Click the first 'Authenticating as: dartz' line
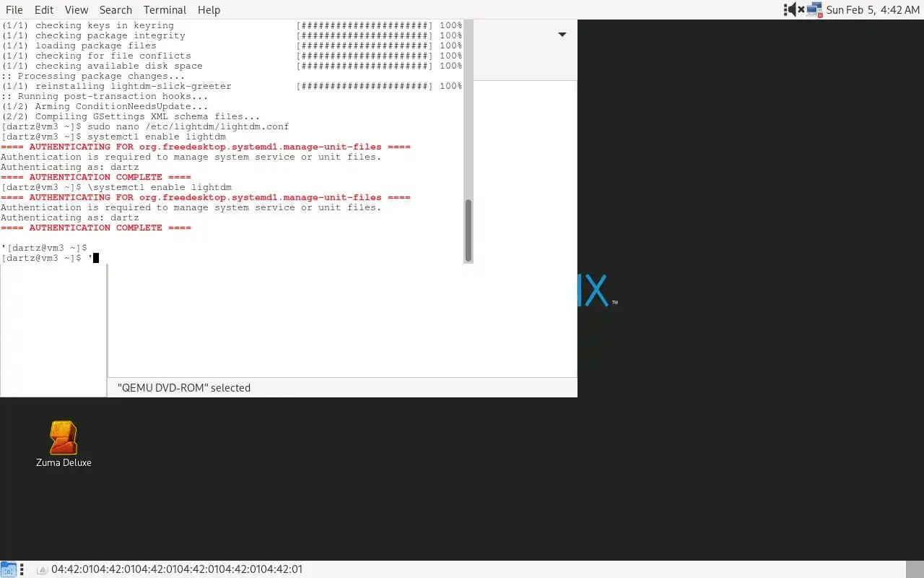This screenshot has height=578, width=924. [70, 167]
